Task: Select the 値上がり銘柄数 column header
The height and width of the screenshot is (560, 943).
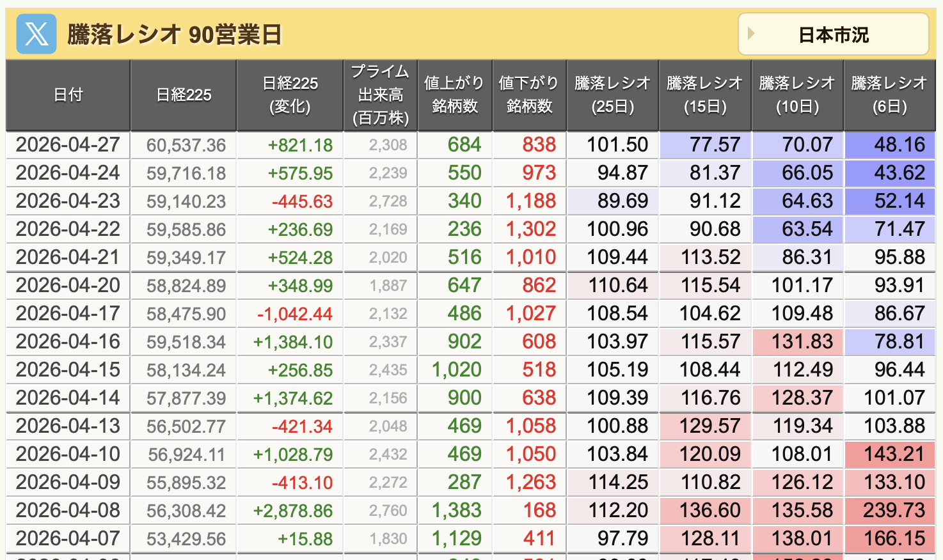Action: (454, 95)
